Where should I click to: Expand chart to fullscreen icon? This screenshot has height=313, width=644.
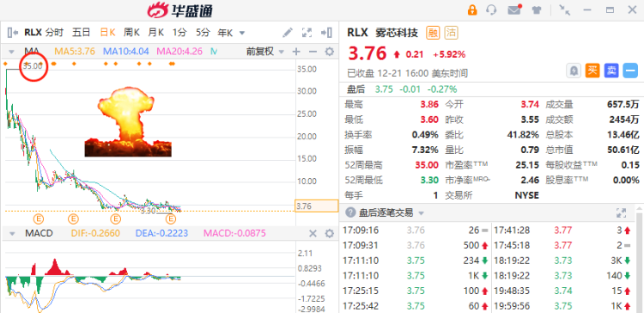pos(307,33)
